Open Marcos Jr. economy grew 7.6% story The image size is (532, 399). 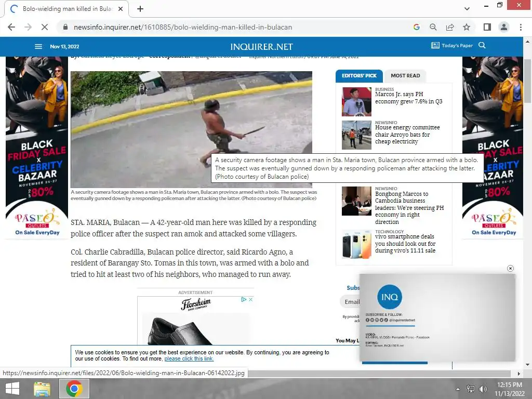[x=408, y=98]
